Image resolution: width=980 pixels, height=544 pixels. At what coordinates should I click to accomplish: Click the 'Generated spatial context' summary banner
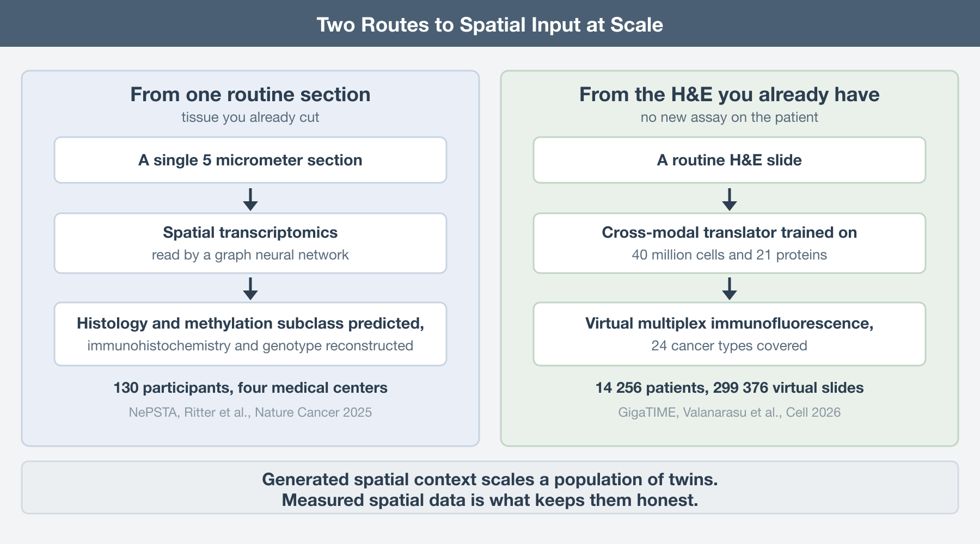pyautogui.click(x=490, y=487)
